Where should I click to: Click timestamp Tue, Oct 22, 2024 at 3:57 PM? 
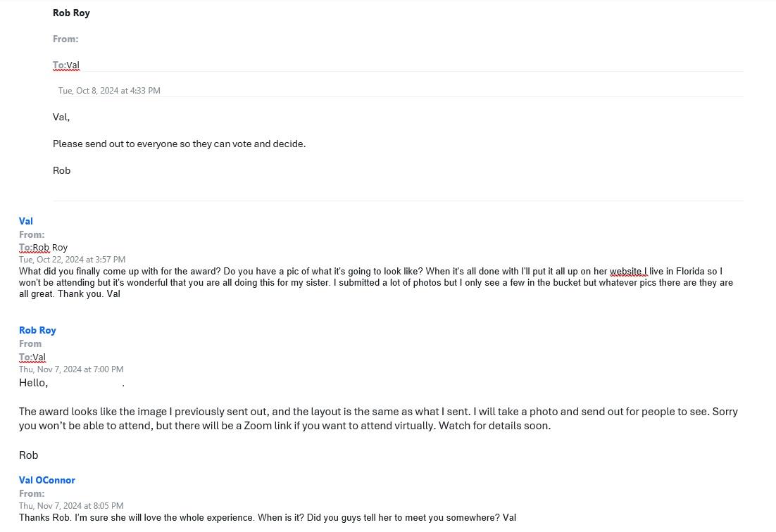tap(72, 260)
